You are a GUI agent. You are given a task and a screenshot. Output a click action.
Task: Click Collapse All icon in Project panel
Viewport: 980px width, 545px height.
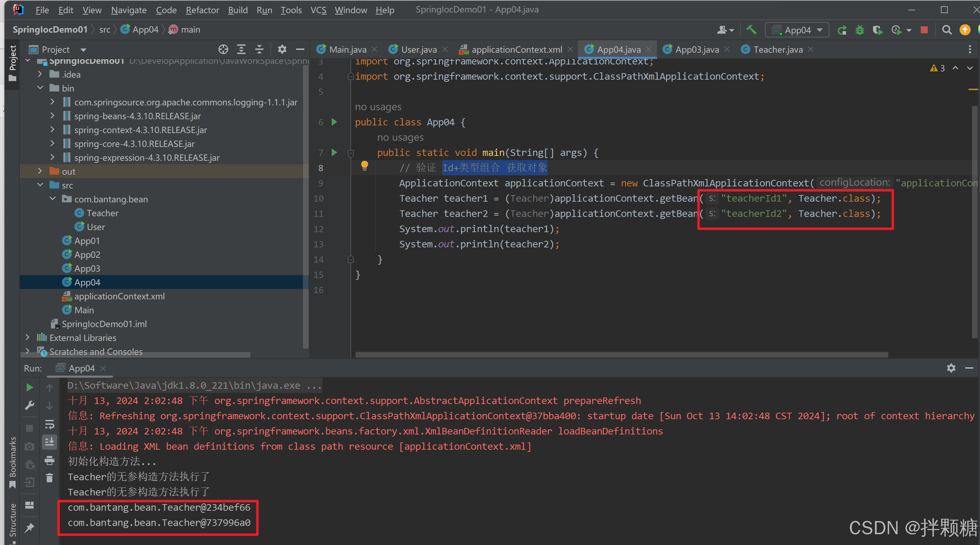(259, 50)
